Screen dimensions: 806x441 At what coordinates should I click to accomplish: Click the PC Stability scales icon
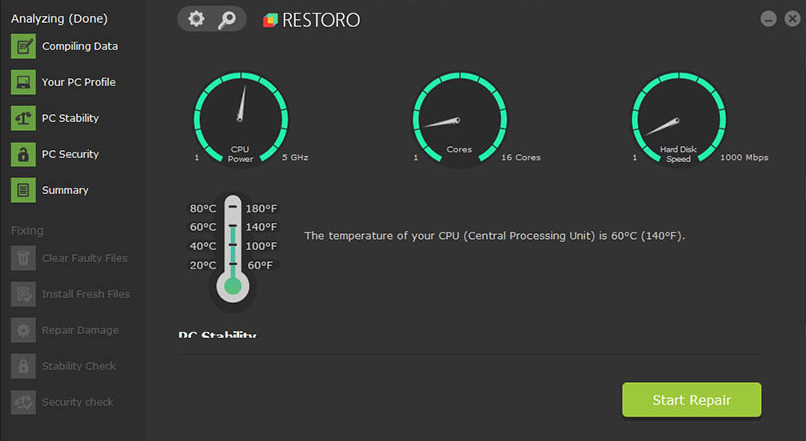click(x=23, y=118)
